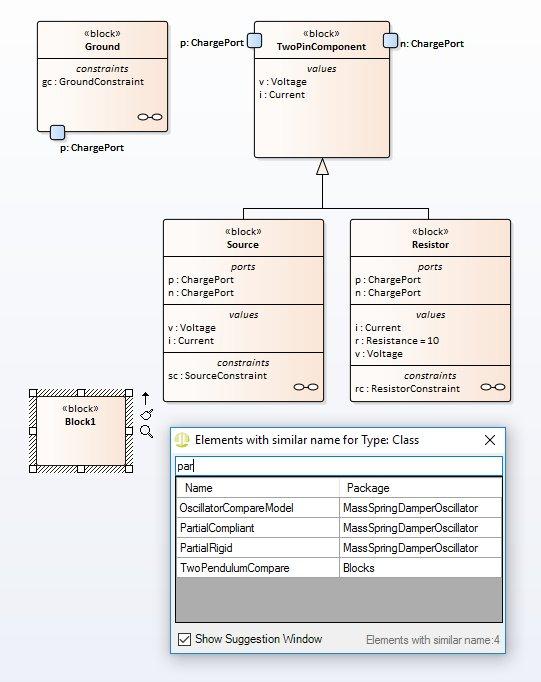
Task: Close the similar name elements popup
Action: coord(490,440)
